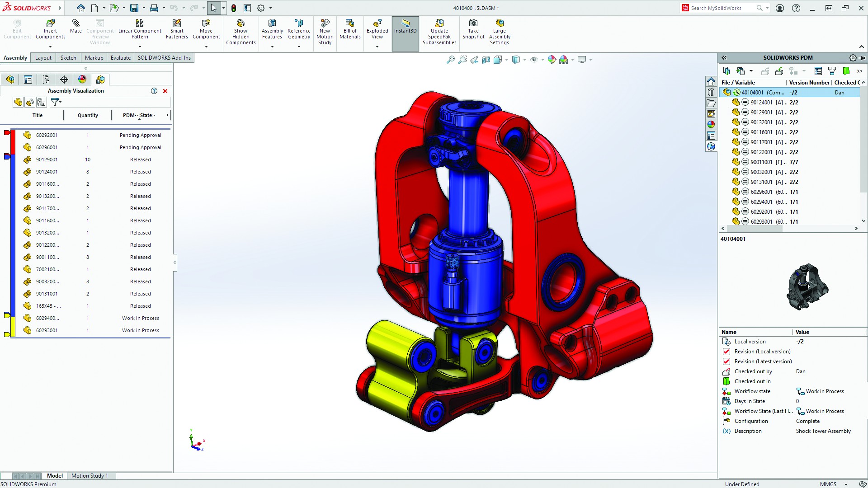Viewport: 868px width, 488px height.
Task: Select the Evaluate ribbon tab
Action: (x=120, y=57)
